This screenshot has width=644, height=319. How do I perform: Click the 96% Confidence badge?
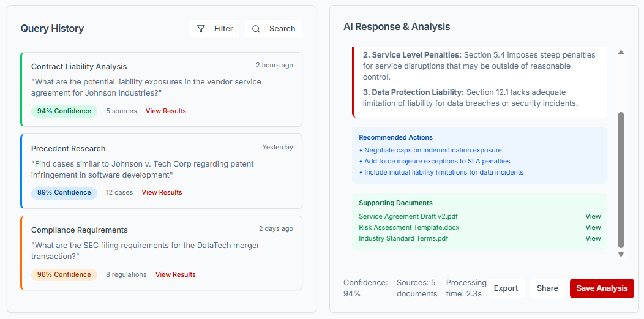pyautogui.click(x=64, y=275)
